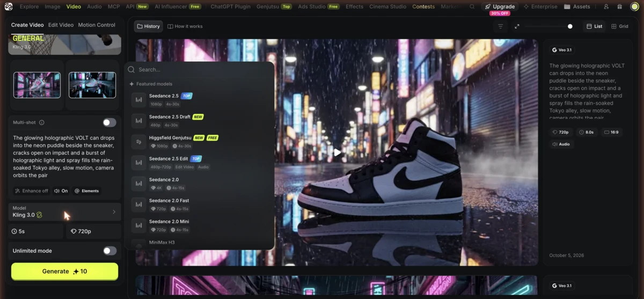644x299 pixels.
Task: Click the Veo 3.1 Google logo badge
Action: (x=562, y=50)
